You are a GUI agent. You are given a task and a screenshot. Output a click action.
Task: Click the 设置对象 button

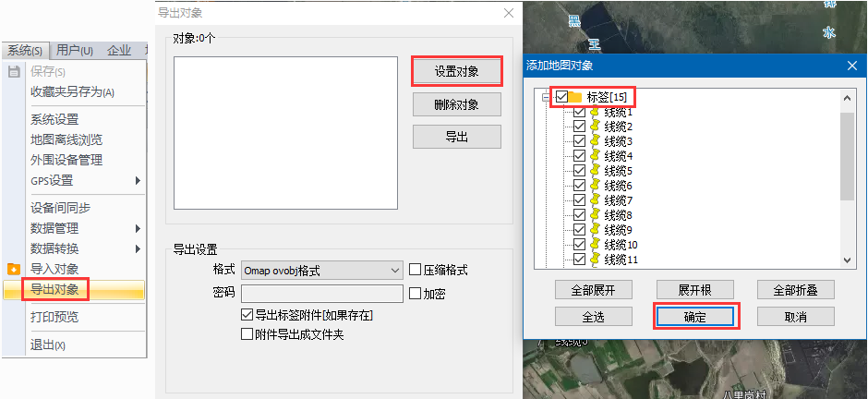tap(456, 71)
